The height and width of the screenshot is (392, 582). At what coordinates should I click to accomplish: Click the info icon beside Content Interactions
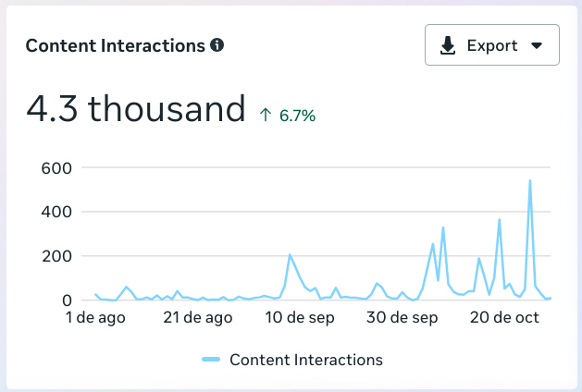click(217, 44)
